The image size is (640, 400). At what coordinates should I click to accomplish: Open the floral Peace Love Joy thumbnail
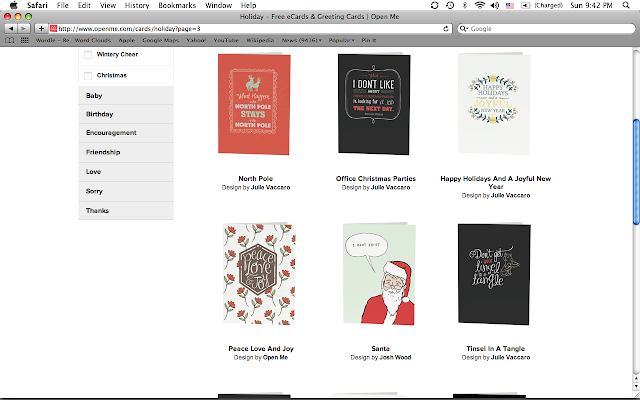coord(259,274)
